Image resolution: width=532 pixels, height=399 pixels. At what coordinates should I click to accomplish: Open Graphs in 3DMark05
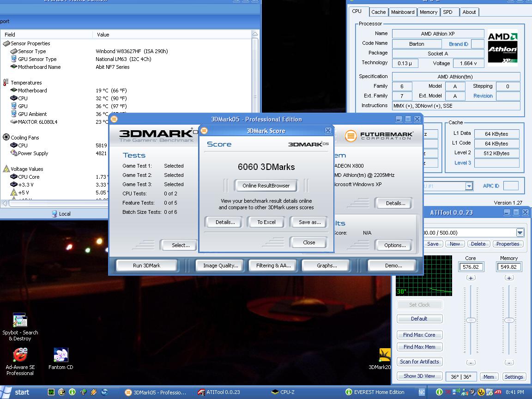[327, 266]
